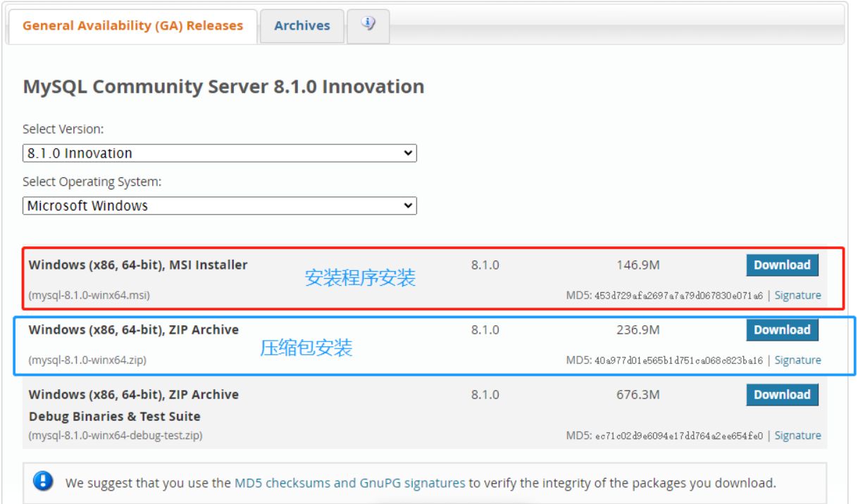Screen dimensions: 858x504
Task: Click the MSI Installer MD5 hash value
Action: [678, 296]
